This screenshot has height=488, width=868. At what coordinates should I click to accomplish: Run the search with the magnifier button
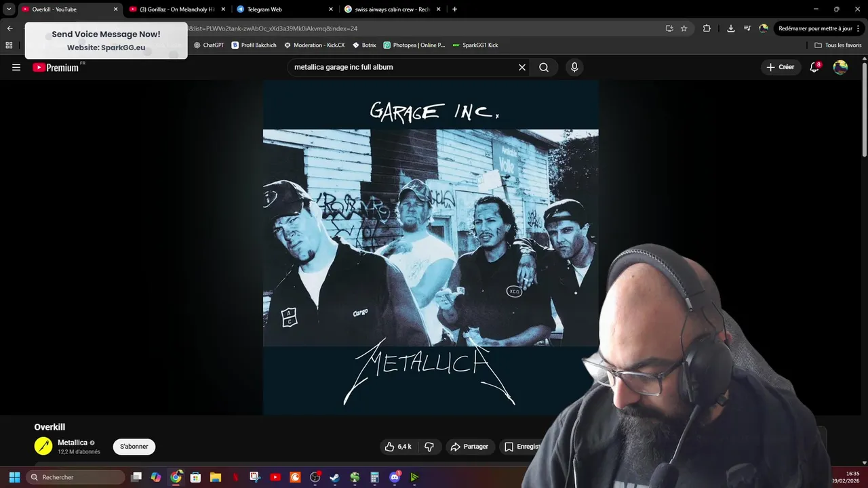(544, 67)
